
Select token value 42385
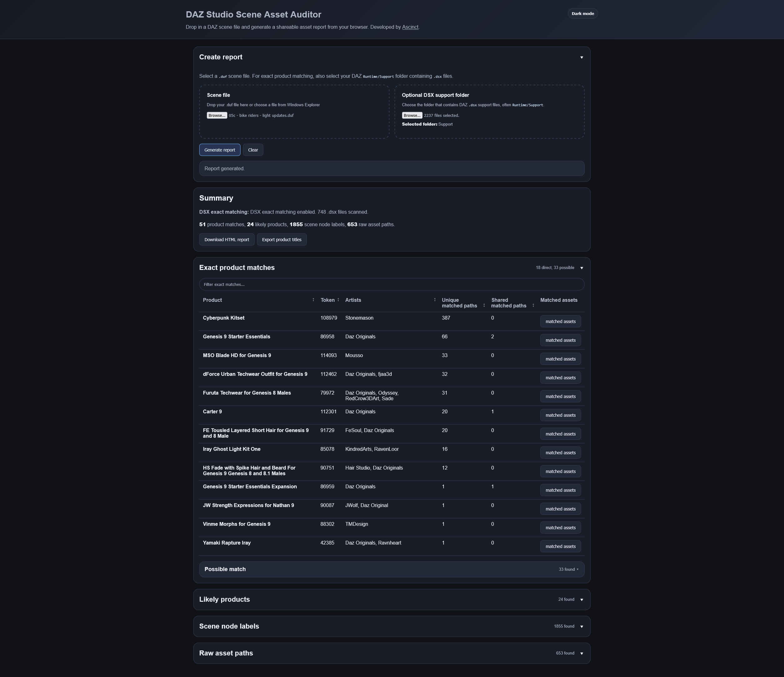327,543
